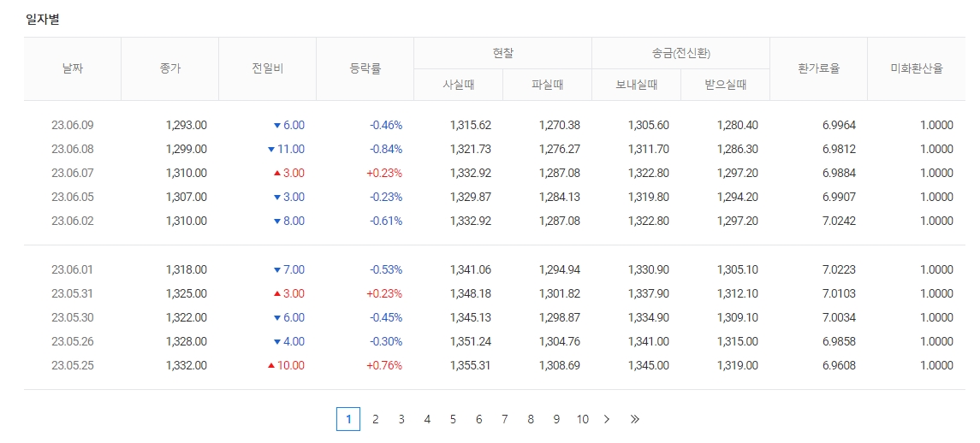
Task: Click cash sell rate 1,294.94
Action: 560,270
